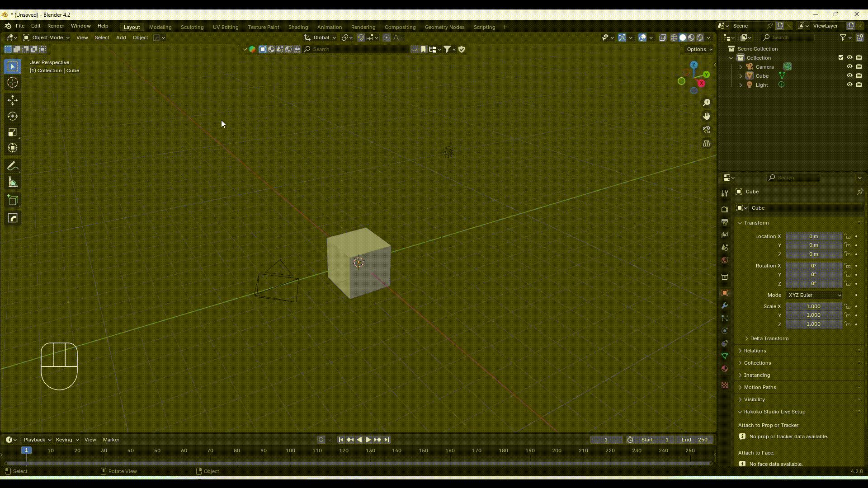Open timeline Keying popover
Screen dimensions: 868x488
click(x=67, y=440)
